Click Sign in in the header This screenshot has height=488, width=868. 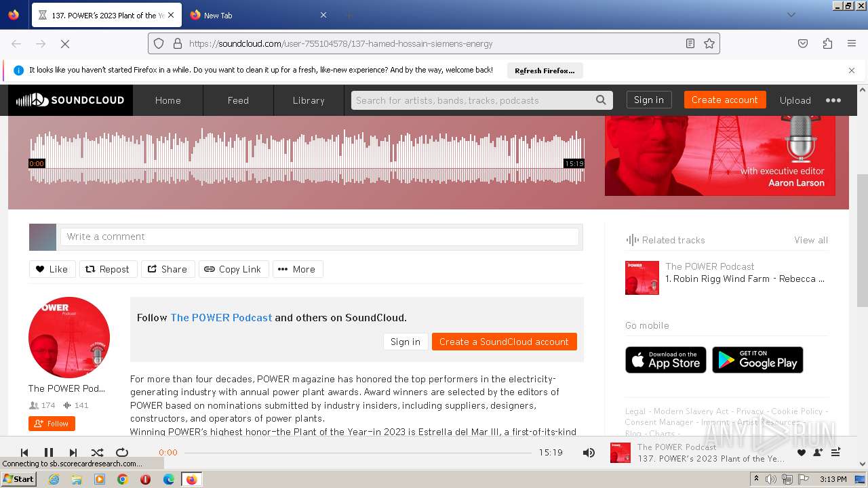click(x=649, y=100)
